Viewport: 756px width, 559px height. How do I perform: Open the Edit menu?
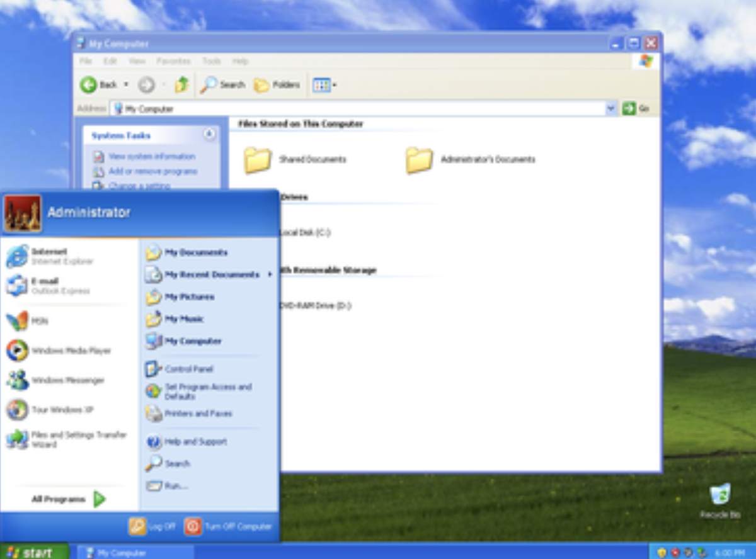[110, 61]
